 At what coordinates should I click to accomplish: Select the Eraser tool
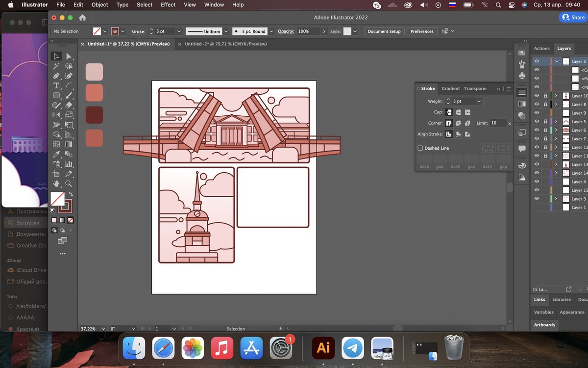[x=69, y=105]
